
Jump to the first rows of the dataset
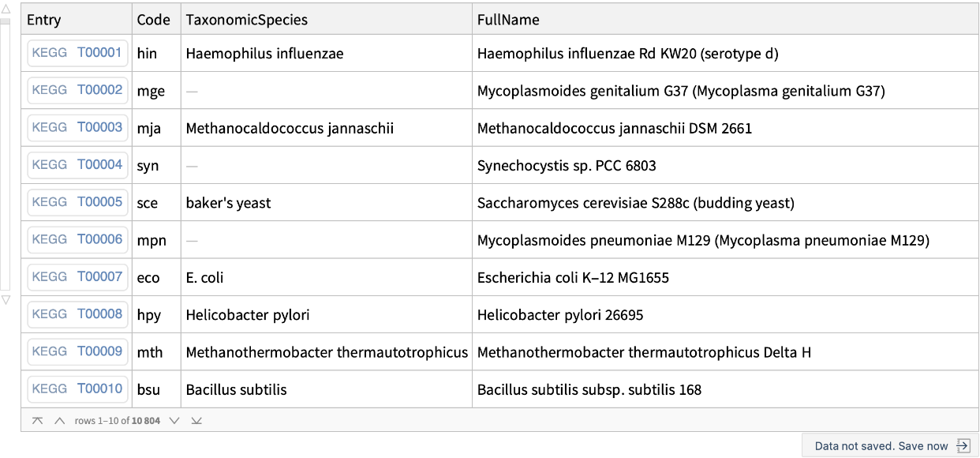pyautogui.click(x=37, y=421)
